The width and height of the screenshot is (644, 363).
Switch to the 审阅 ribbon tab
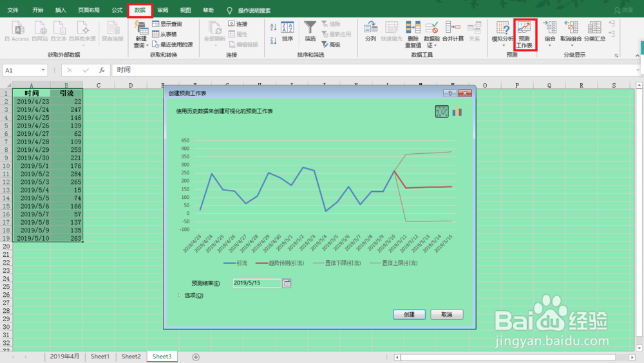point(163,10)
